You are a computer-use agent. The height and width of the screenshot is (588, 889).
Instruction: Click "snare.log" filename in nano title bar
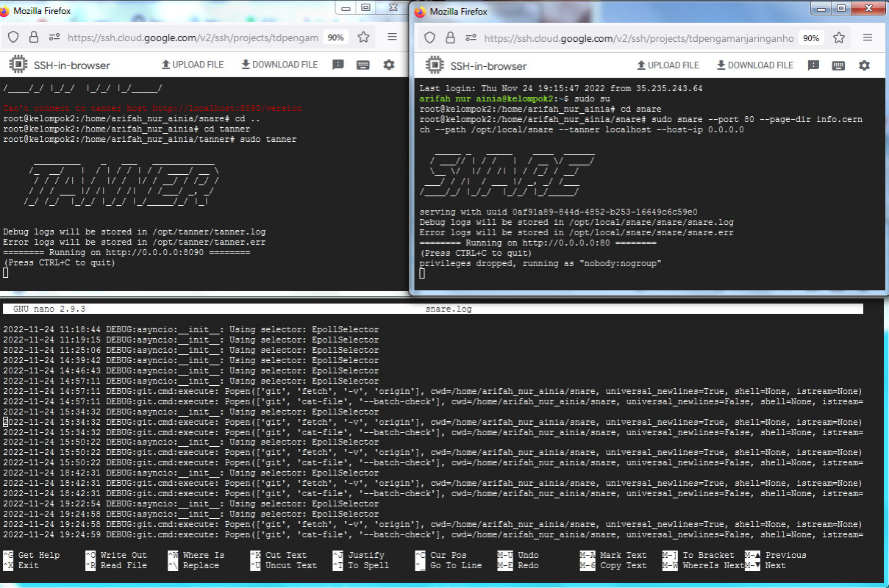click(x=449, y=309)
